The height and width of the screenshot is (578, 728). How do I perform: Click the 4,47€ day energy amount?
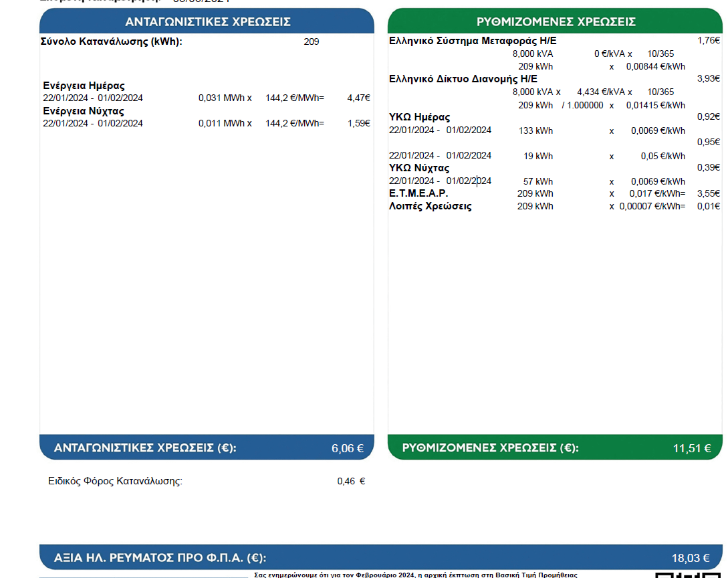point(358,98)
